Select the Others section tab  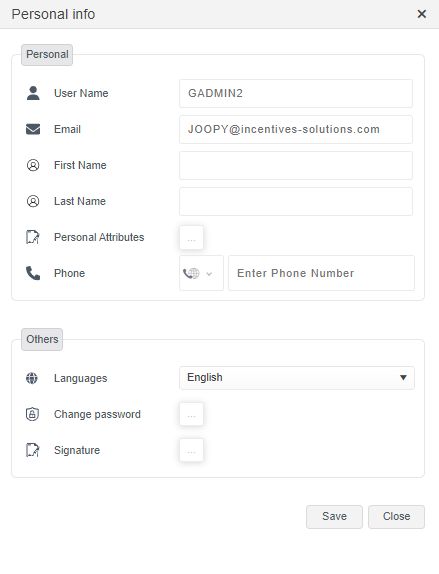coord(42,339)
